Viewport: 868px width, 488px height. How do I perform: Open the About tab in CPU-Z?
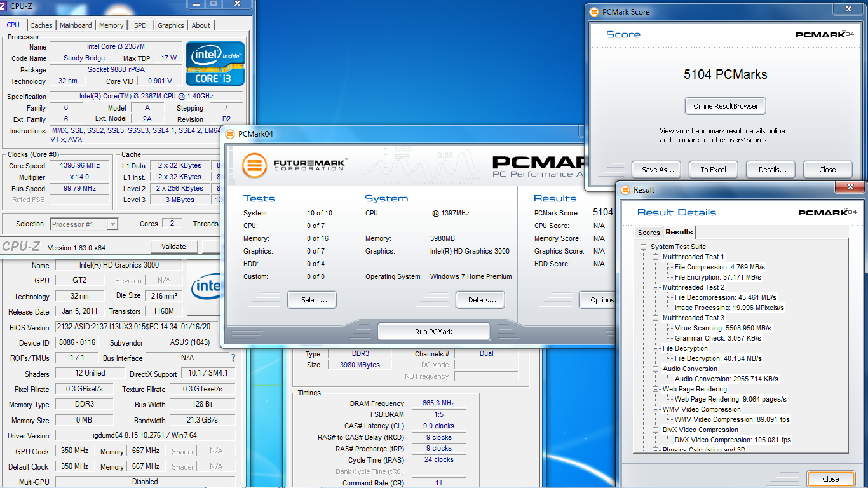201,25
